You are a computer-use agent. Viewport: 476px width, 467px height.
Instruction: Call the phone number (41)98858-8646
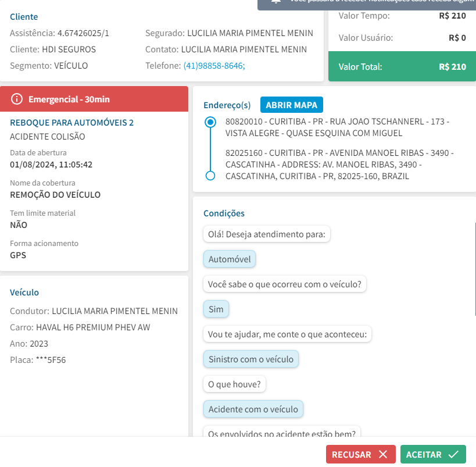pos(214,66)
